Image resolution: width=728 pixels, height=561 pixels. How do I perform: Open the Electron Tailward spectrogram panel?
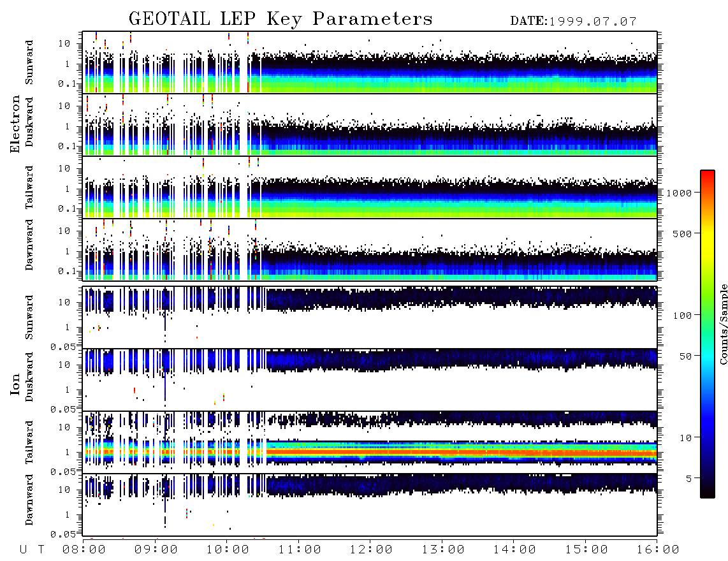pyautogui.click(x=370, y=187)
